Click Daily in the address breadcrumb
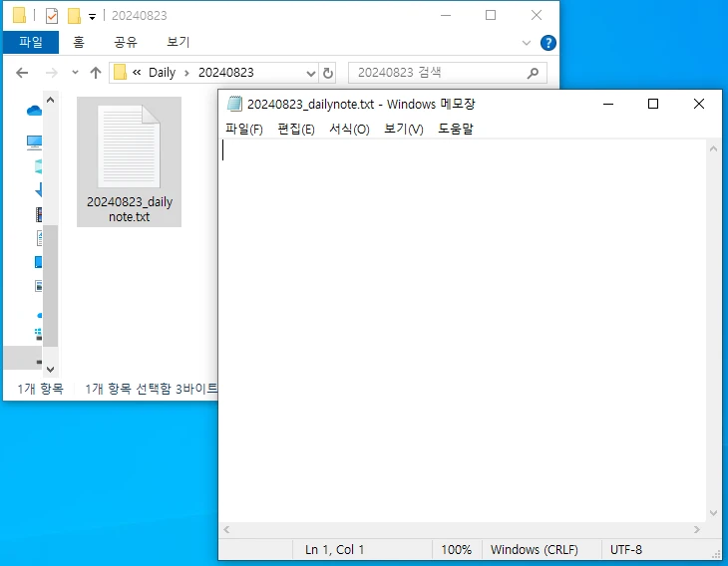This screenshot has height=566, width=728. 162,73
